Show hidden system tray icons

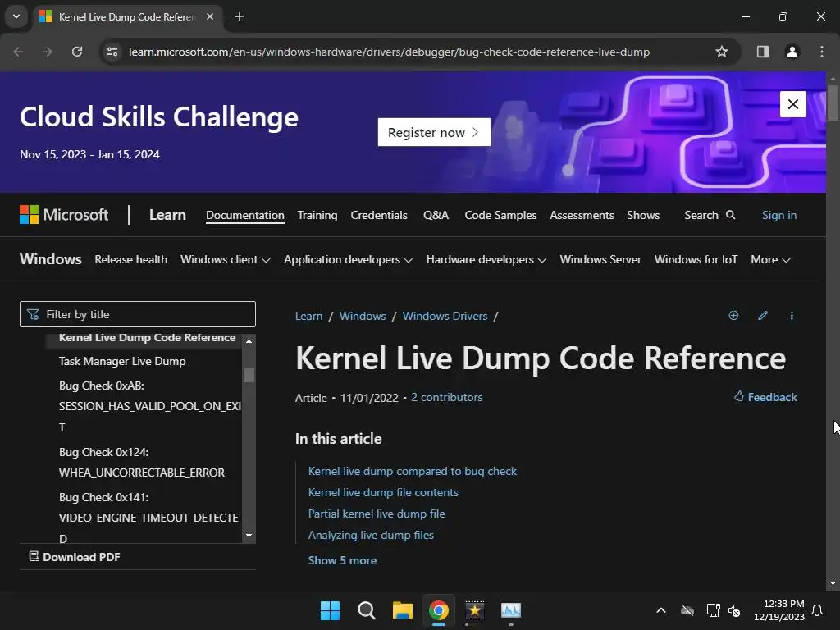(x=661, y=610)
